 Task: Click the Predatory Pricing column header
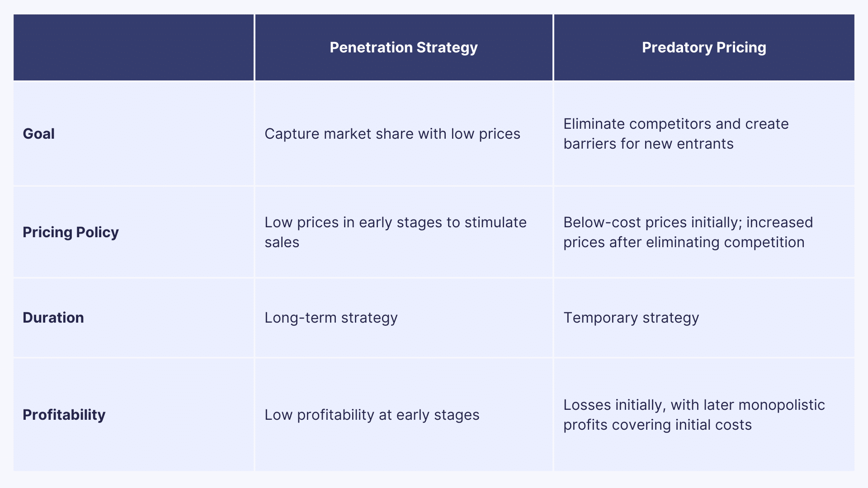tap(704, 47)
